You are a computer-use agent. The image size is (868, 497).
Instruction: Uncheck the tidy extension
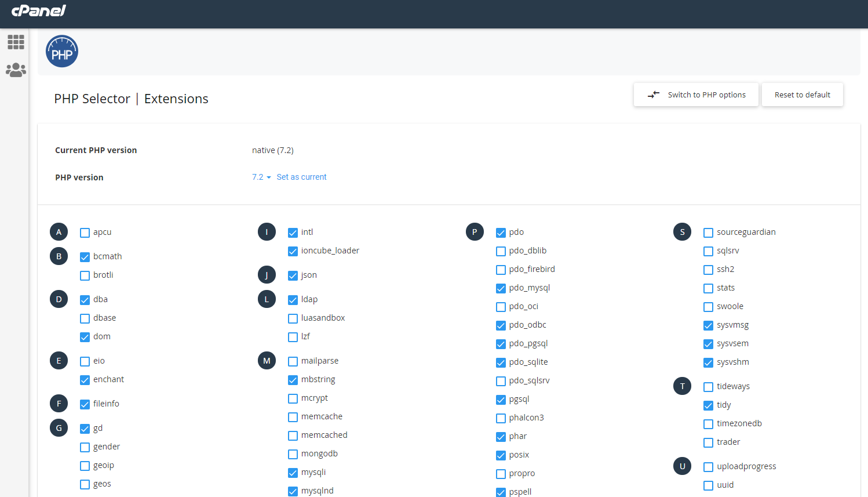pyautogui.click(x=708, y=405)
